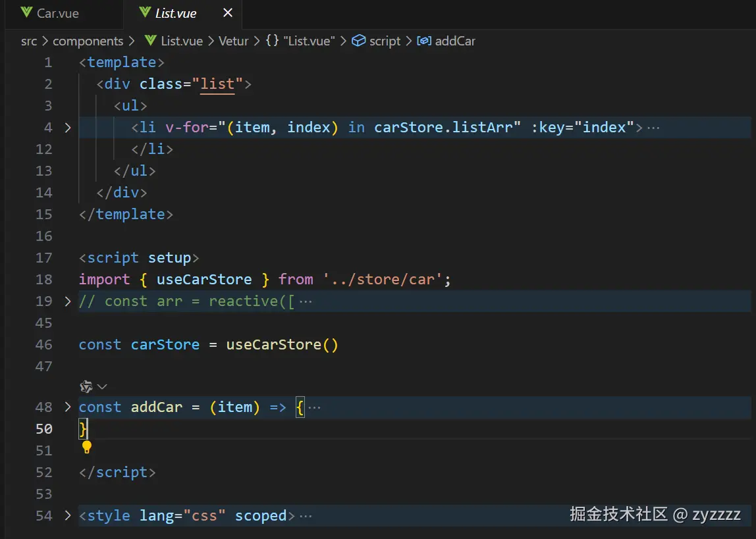Click the ellipsis after the style tag
Viewport: 756px width, 539px height.
(306, 517)
